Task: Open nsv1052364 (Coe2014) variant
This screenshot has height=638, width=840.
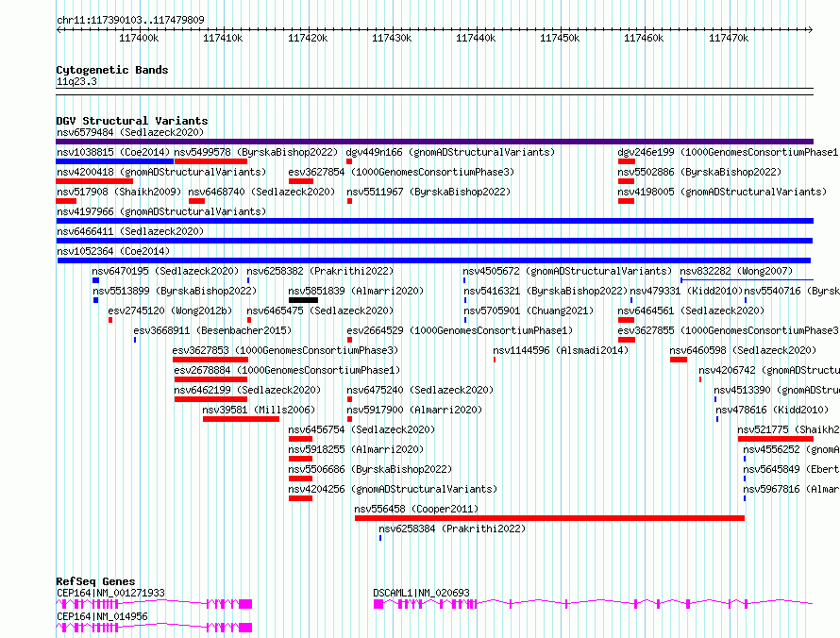Action: [x=113, y=251]
